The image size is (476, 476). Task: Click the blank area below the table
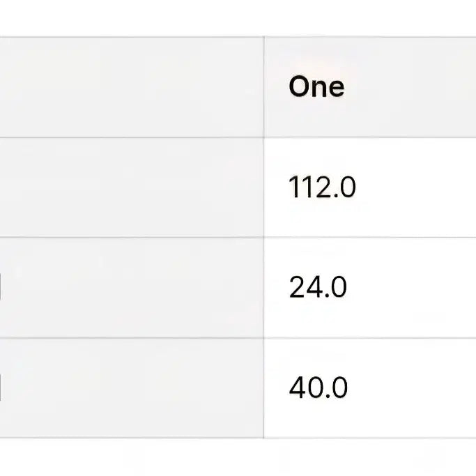[237, 459]
